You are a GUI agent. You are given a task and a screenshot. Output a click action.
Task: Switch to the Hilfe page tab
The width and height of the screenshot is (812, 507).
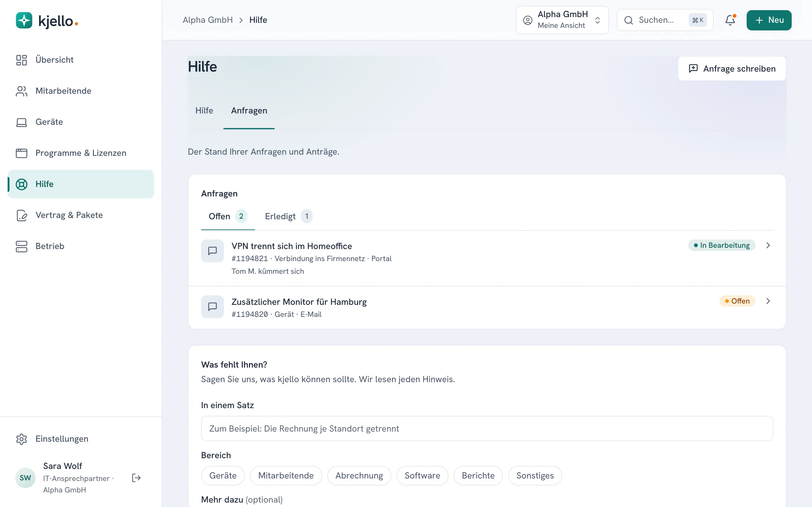204,111
